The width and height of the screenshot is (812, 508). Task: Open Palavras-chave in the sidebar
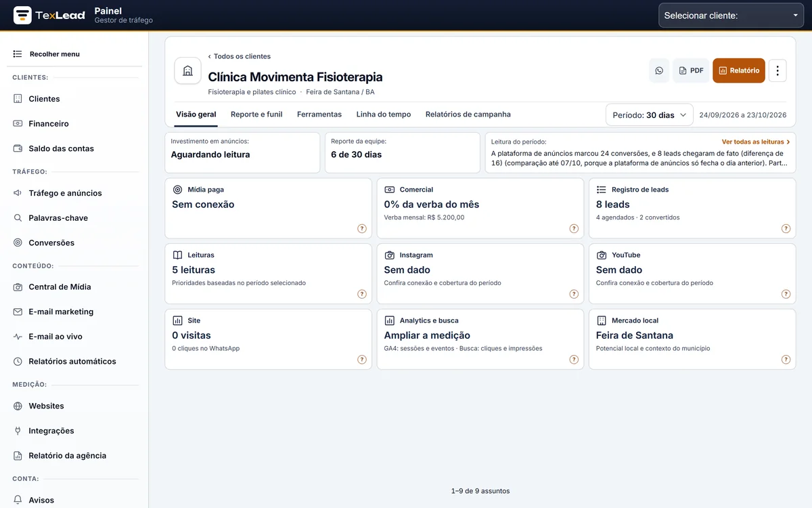point(74,218)
